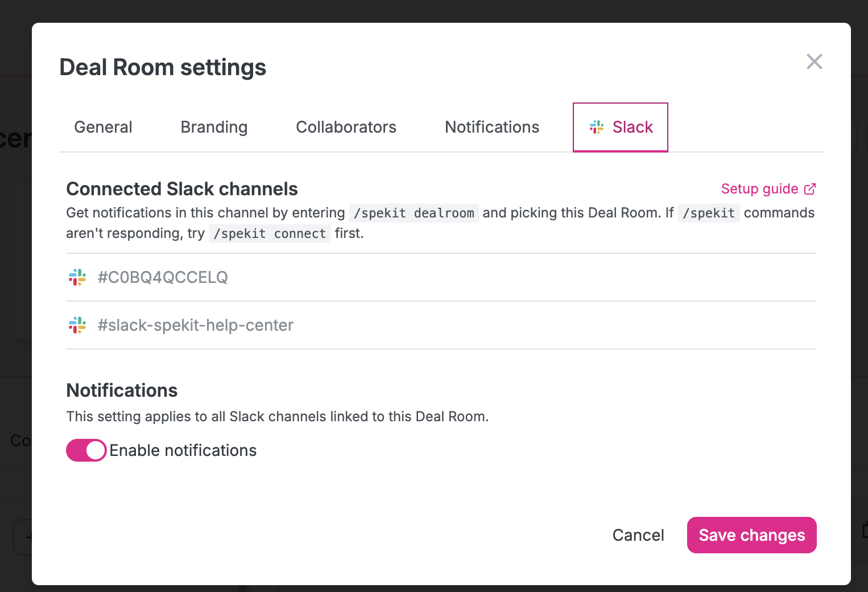Select the #slack-spekit-help-center channel row
Screen dimensions: 868x592
pyautogui.click(x=441, y=325)
